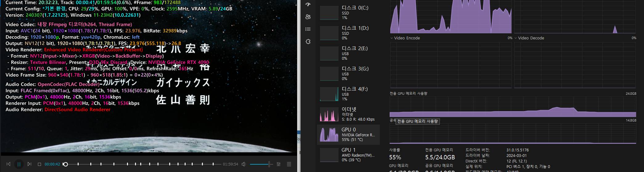
Task: Click the Decoding 1920×1080p line
Action: 72,37
